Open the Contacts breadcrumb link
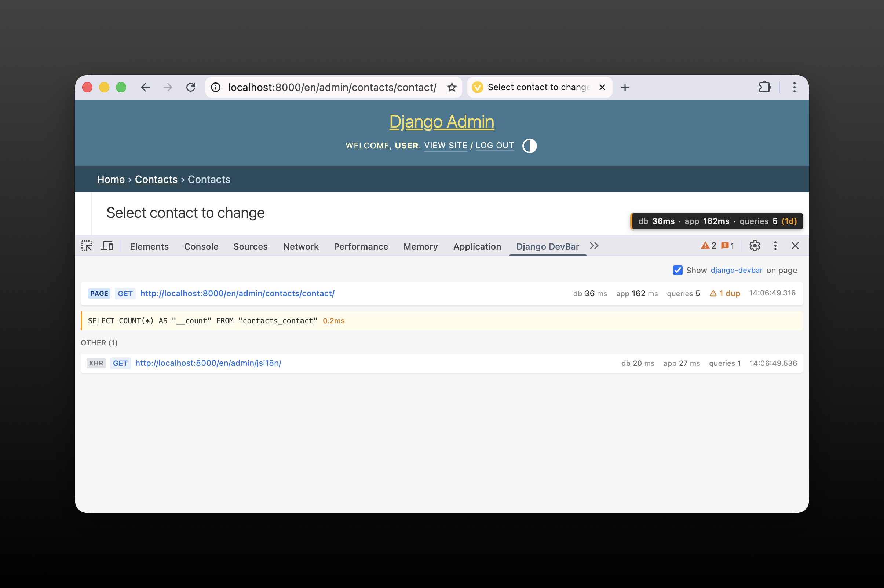 pos(156,180)
